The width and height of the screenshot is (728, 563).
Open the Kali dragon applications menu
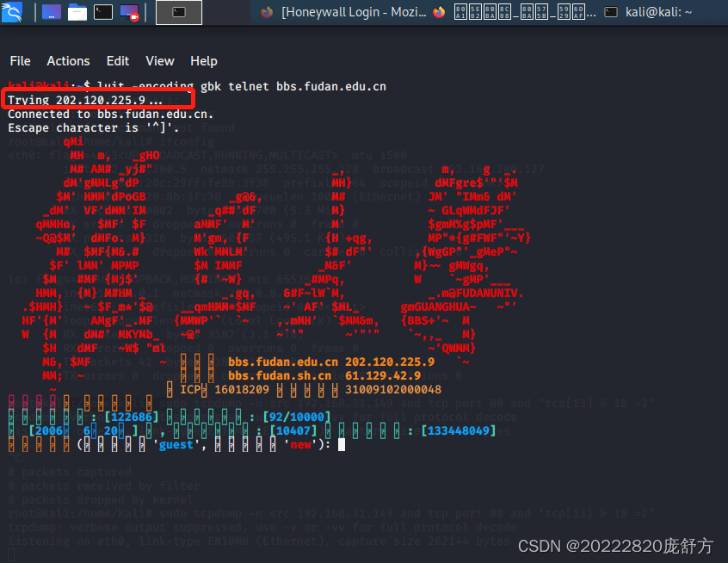pos(12,12)
